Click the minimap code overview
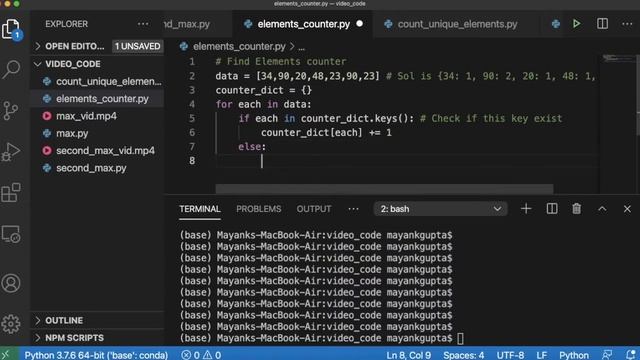 pyautogui.click(x=618, y=59)
